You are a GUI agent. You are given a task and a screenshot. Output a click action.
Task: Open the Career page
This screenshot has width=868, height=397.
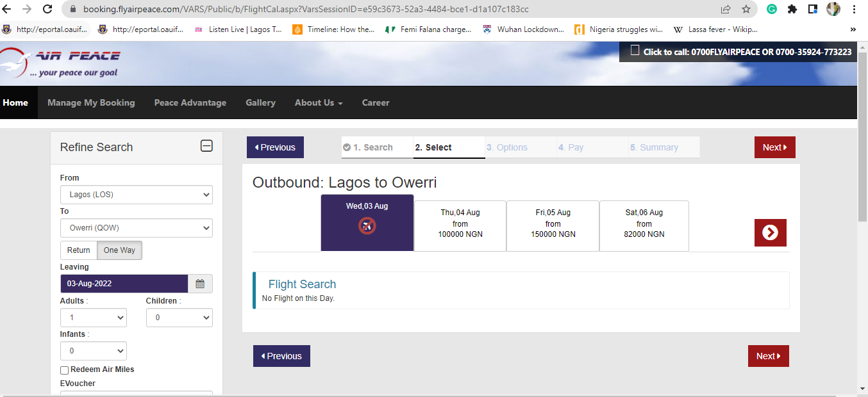coord(376,102)
